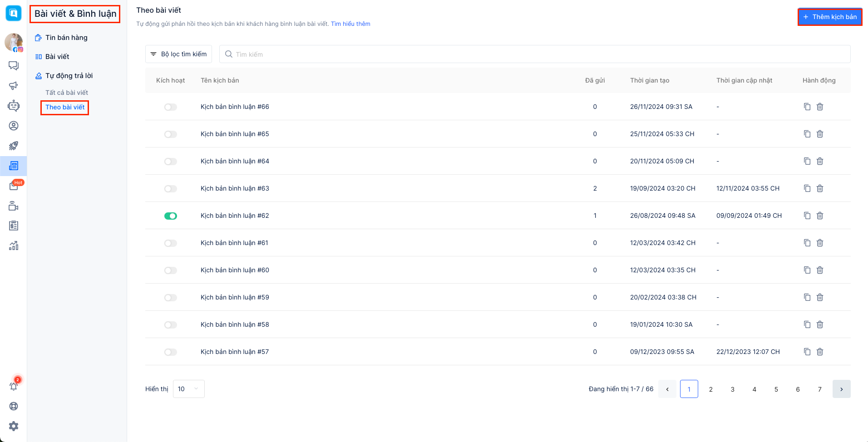The image size is (868, 442).
Task: Duplicate Kịch bản bình luận #66
Action: click(807, 107)
